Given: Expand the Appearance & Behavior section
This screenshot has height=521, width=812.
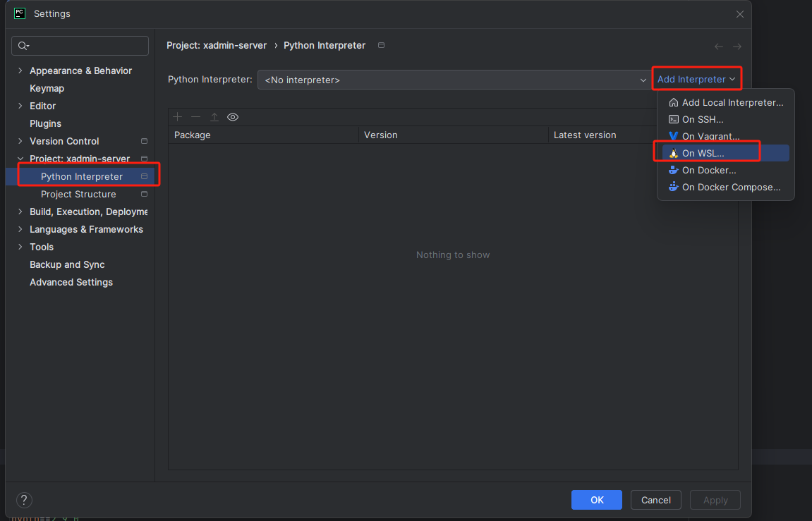Looking at the screenshot, I should pos(20,71).
